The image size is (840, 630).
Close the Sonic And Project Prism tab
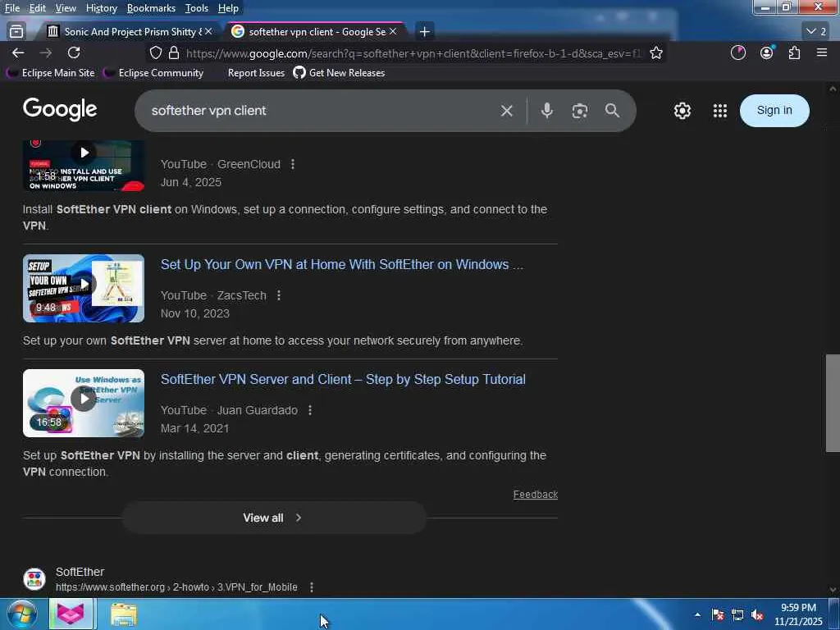tap(208, 32)
